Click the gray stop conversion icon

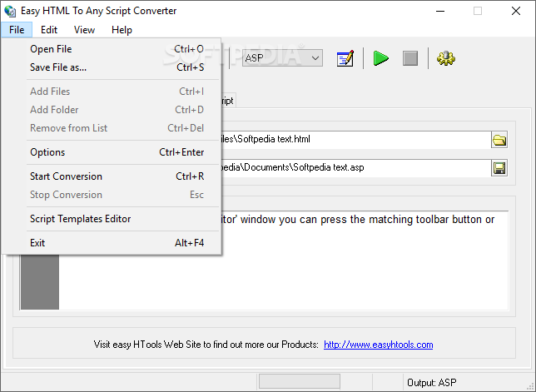409,58
